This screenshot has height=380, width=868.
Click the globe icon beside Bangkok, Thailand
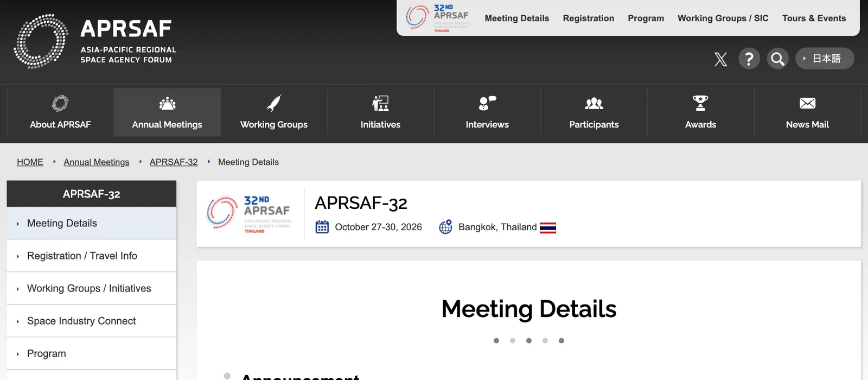coord(445,227)
